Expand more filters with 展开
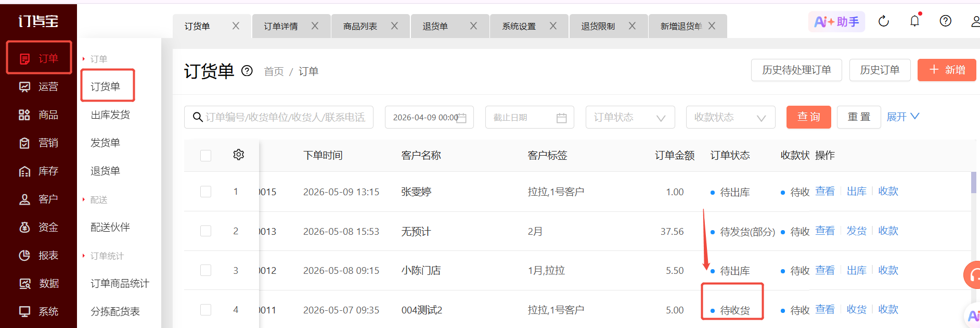980x328 pixels. [x=903, y=117]
